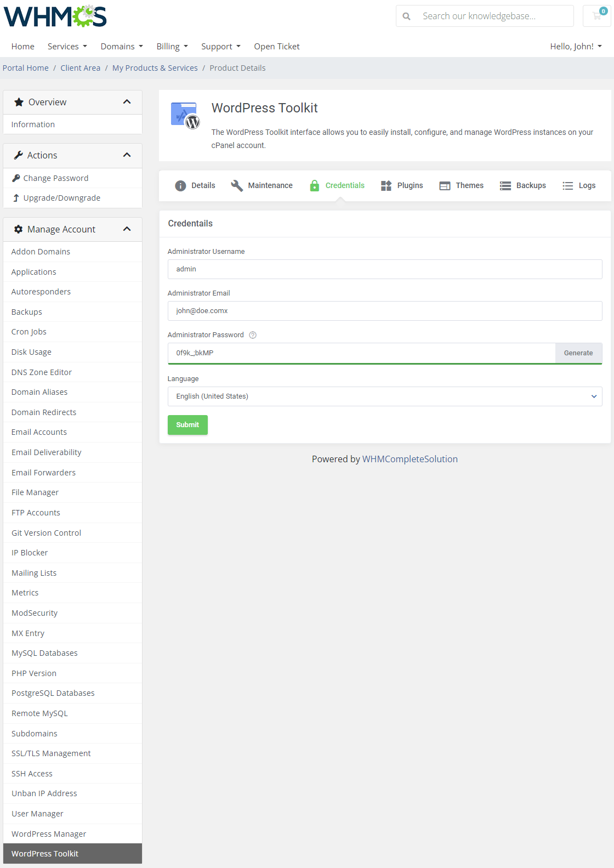This screenshot has width=614, height=868.
Task: Open DNS Zone Editor in sidebar
Action: point(72,372)
